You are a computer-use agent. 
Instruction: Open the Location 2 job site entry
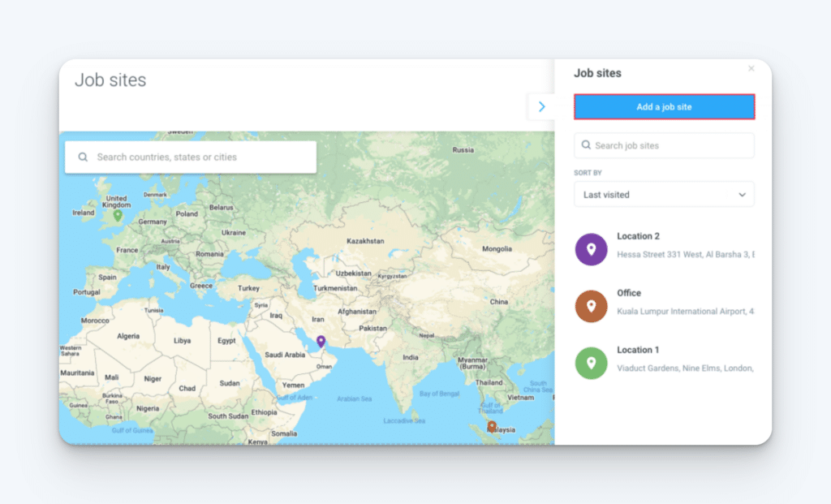click(x=664, y=249)
